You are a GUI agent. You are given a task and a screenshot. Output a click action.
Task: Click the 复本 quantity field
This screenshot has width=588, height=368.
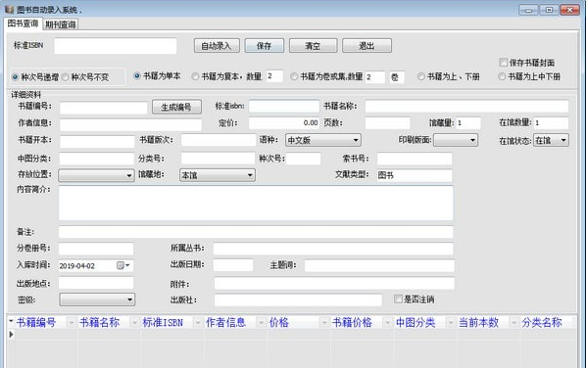(x=274, y=76)
